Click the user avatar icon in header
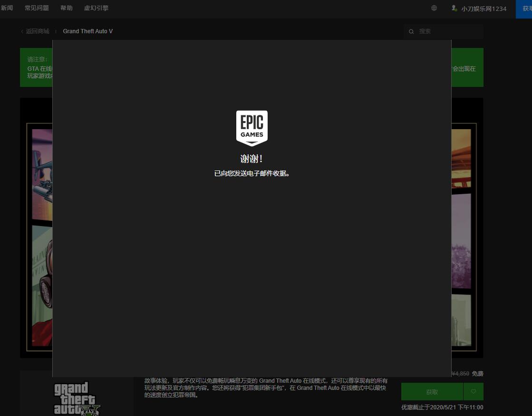Image resolution: width=532 pixels, height=416 pixels. (x=454, y=8)
